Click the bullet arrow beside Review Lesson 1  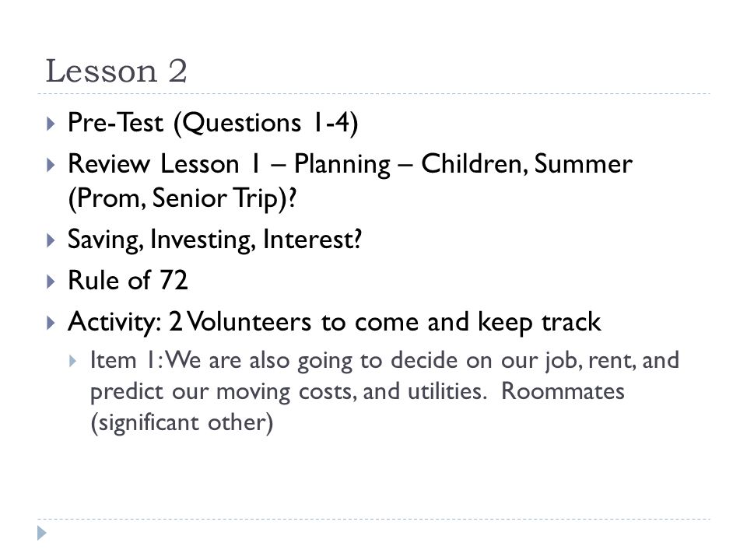(51, 165)
